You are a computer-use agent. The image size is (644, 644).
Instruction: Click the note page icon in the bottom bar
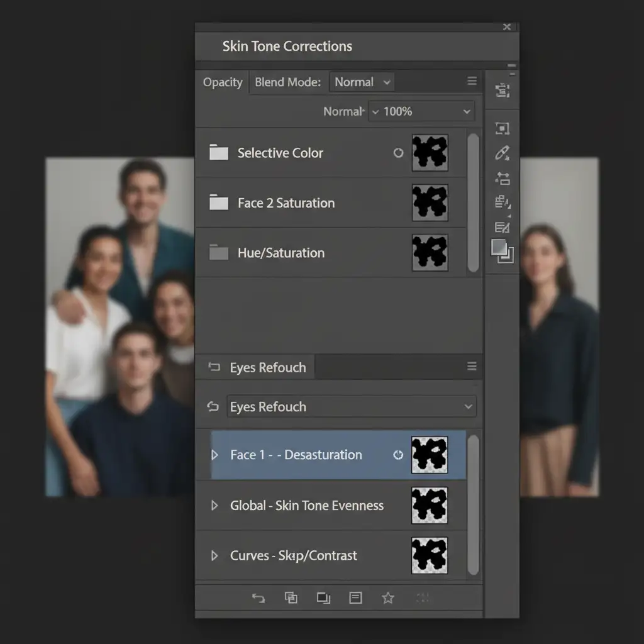pyautogui.click(x=355, y=598)
